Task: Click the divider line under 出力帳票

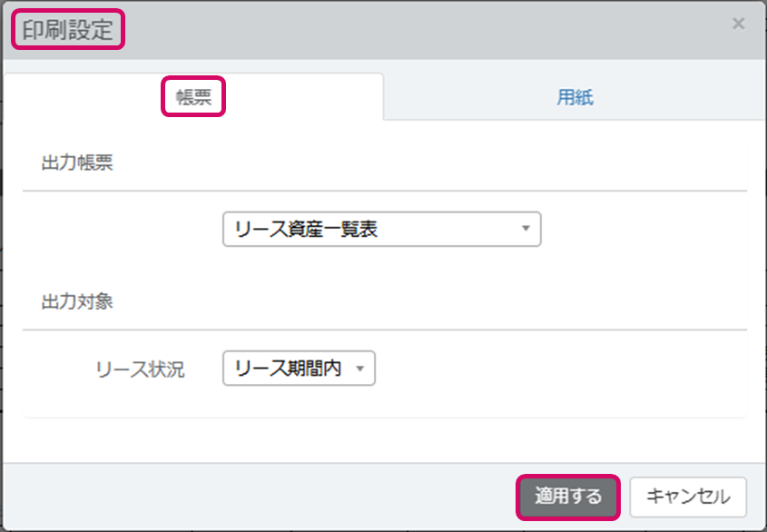Action: [384, 191]
